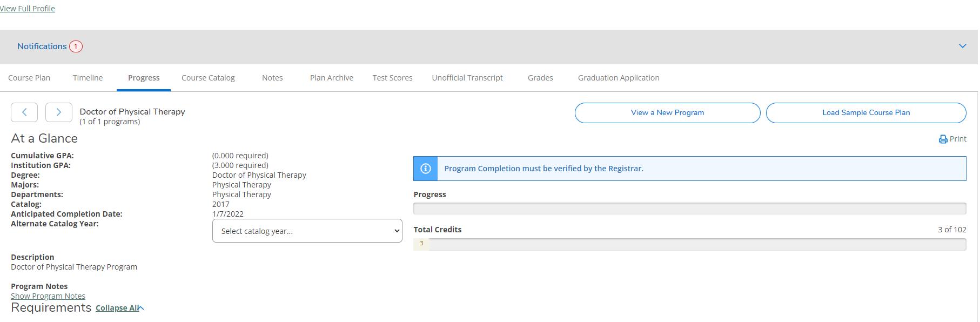The height and width of the screenshot is (322, 980).
Task: Open the Alternate Catalog Year dropdown
Action: 307,231
